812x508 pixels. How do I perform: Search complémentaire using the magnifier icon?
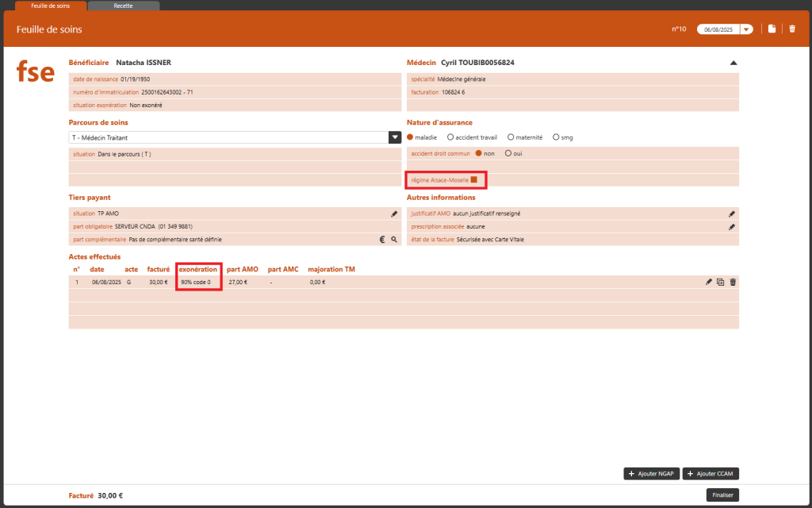click(394, 239)
